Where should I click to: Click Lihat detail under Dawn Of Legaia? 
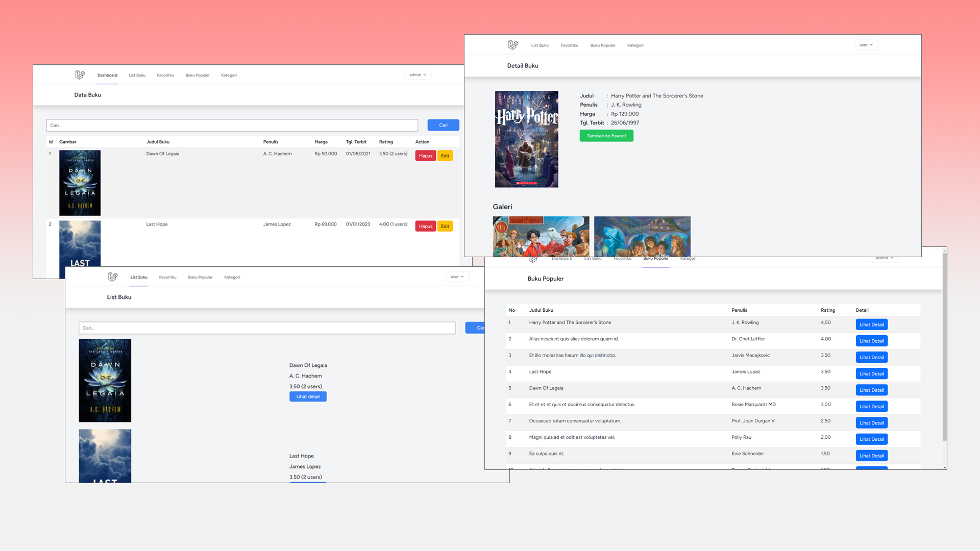tap(308, 396)
